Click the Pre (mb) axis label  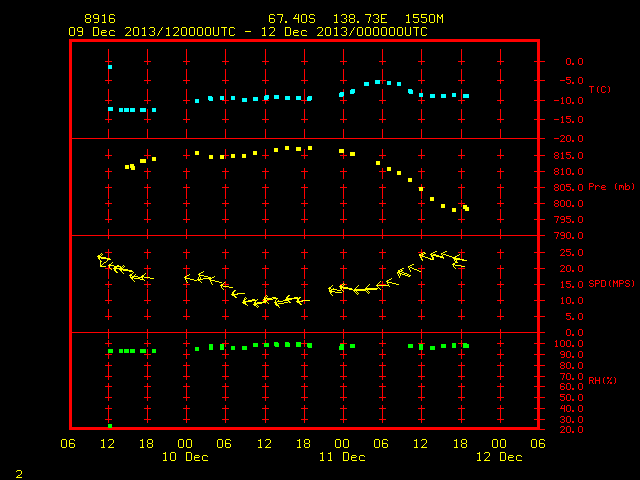pyautogui.click(x=611, y=187)
